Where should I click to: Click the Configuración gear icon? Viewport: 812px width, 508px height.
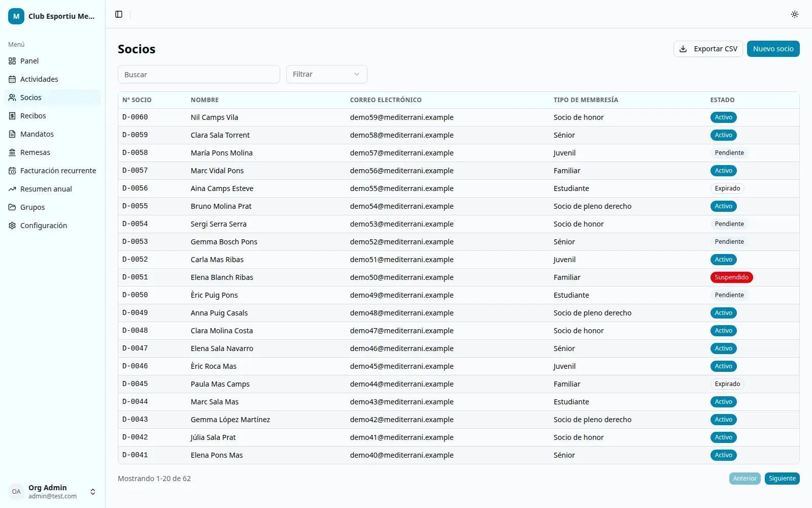pos(12,226)
